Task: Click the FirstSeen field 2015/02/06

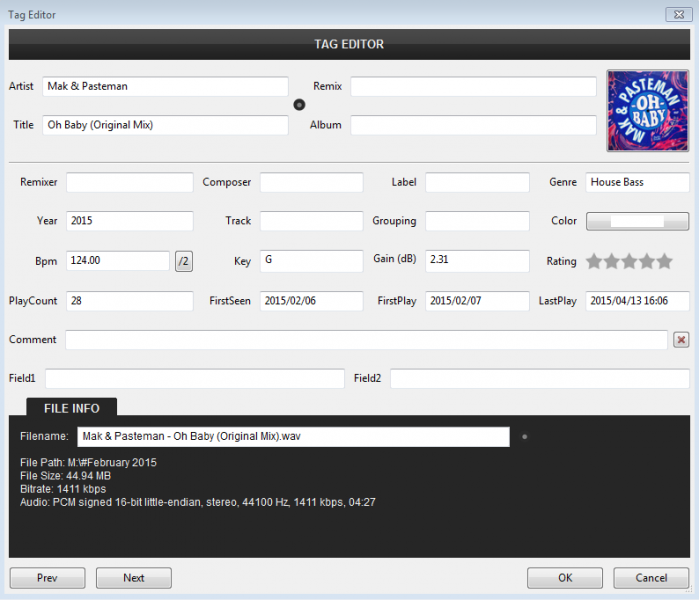Action: [312, 301]
